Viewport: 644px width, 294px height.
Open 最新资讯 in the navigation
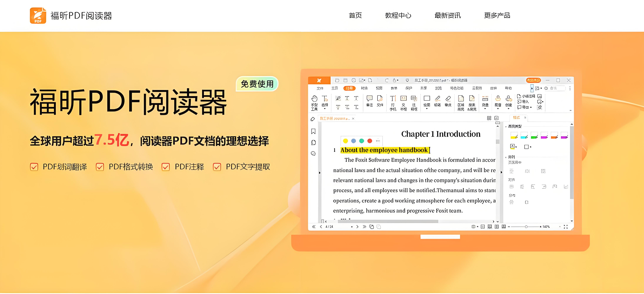click(x=448, y=15)
